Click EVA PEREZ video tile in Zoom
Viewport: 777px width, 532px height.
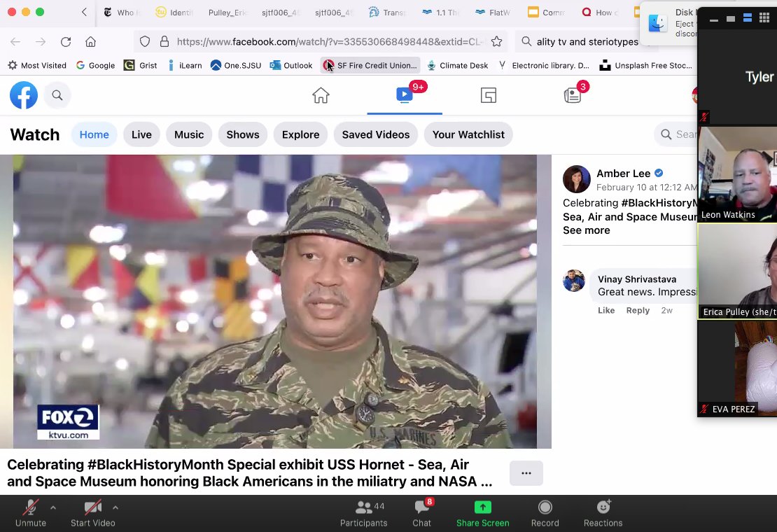pyautogui.click(x=737, y=368)
